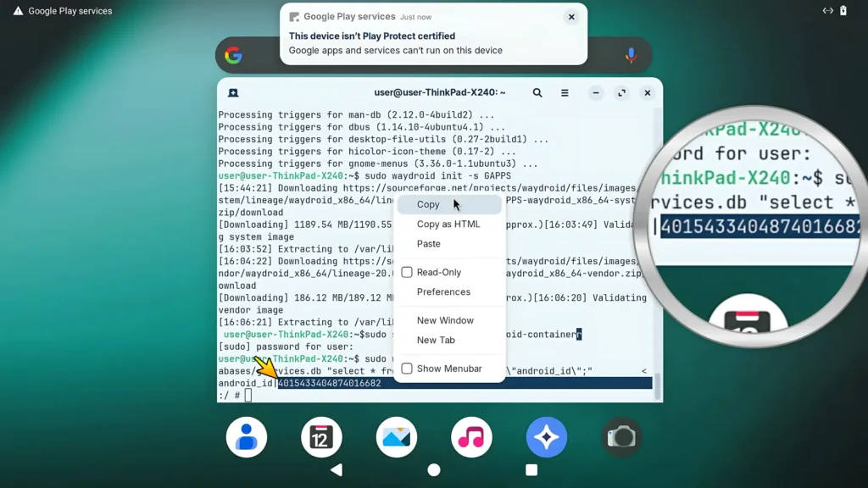Open terminal search magnifier icon

click(x=537, y=93)
